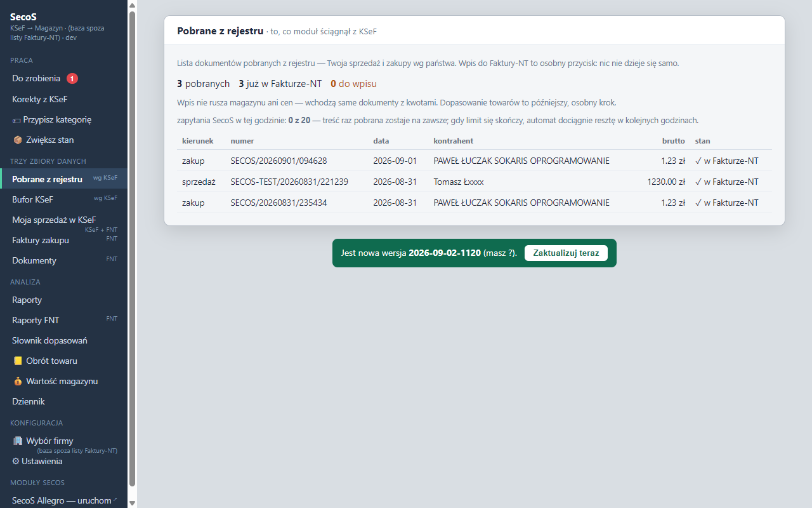This screenshot has width=812, height=508.
Task: Select the Pobrane z rejestru sidebar item
Action: point(63,179)
